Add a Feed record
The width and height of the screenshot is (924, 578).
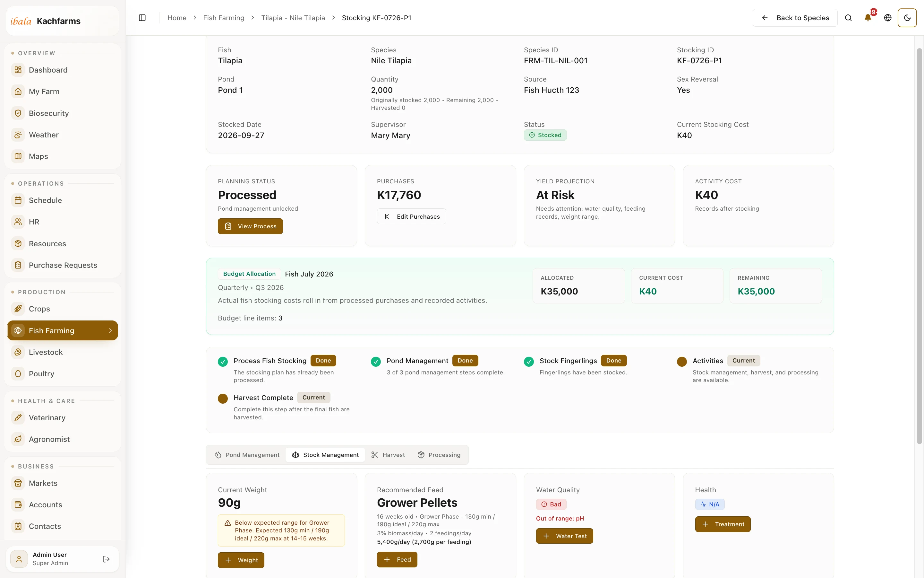point(397,560)
